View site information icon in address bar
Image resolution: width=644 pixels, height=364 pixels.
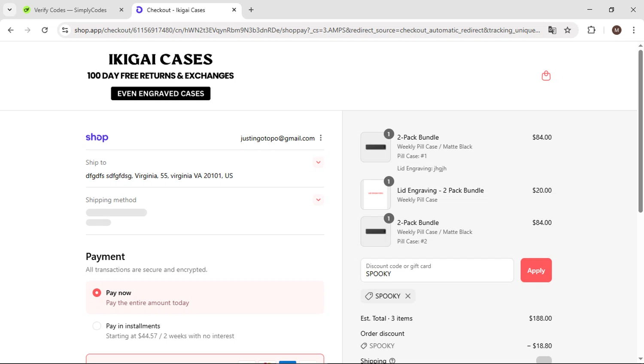click(x=65, y=30)
